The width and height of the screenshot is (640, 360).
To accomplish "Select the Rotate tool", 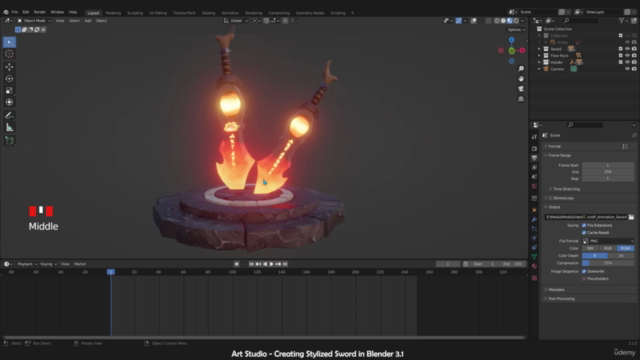I will click(x=9, y=79).
